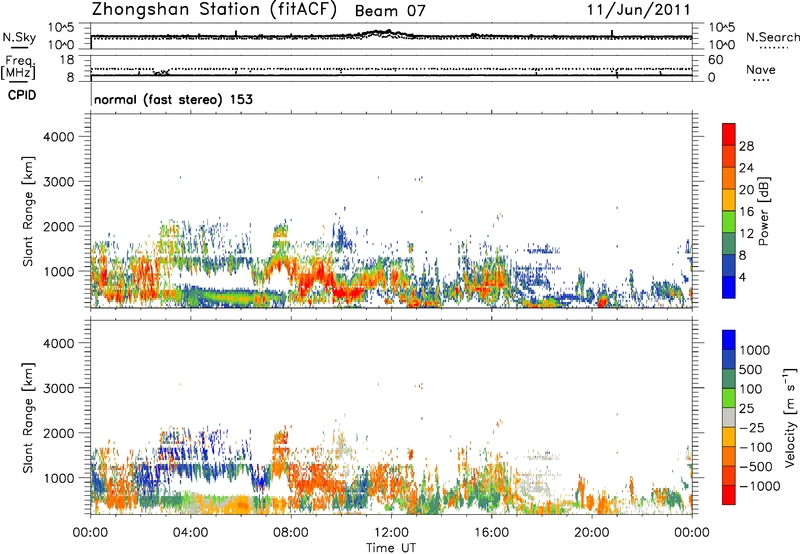Click the '60' Nave axis tick
Screen dimensions: 800x554
[x=715, y=60]
